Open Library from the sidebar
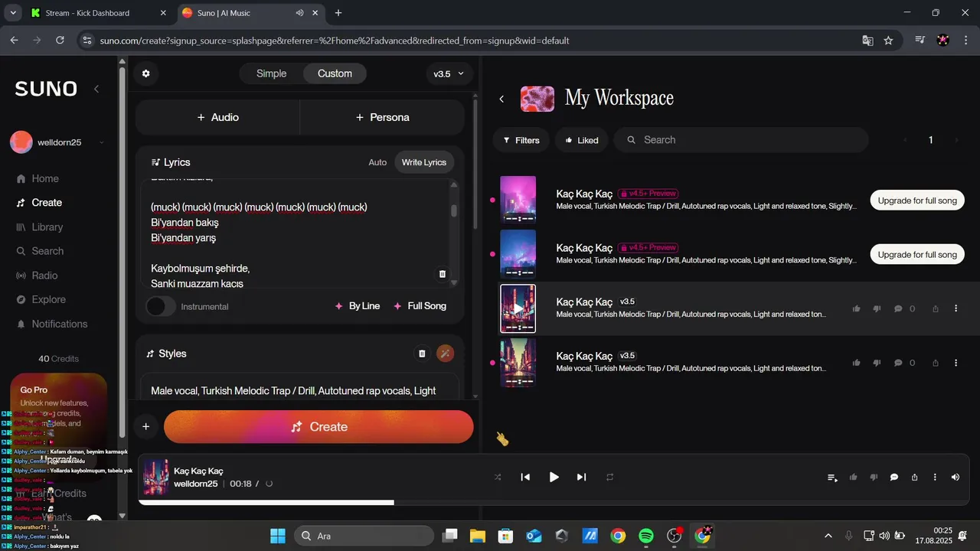Screen dimensions: 980x551 point(47,227)
